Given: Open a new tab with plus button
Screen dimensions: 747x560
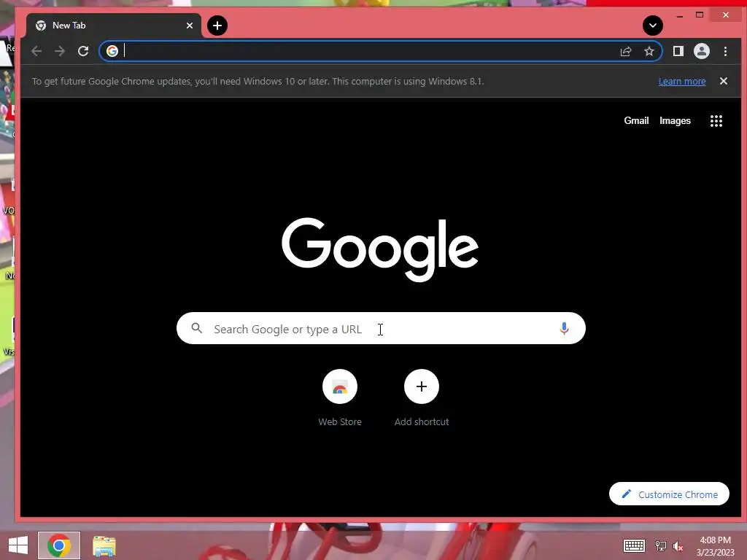Looking at the screenshot, I should click(x=217, y=26).
